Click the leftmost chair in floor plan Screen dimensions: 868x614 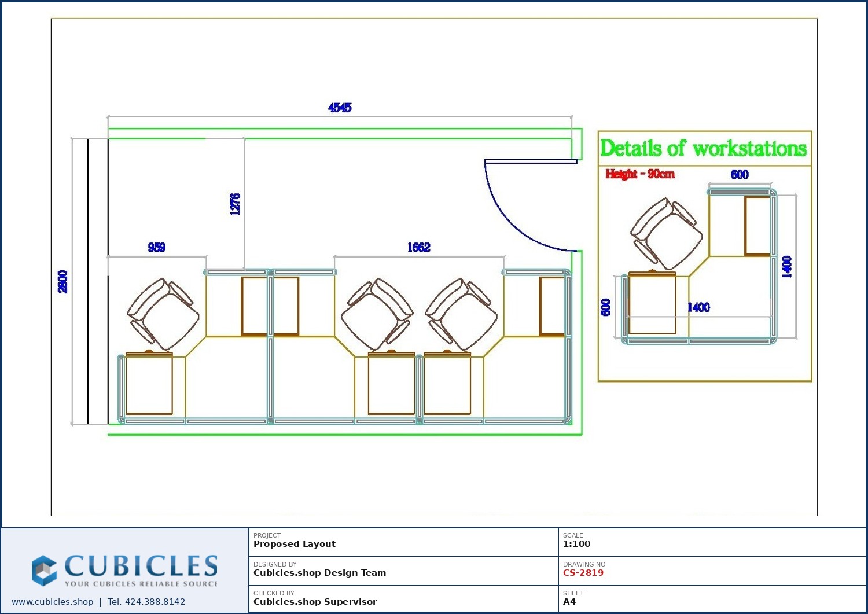pyautogui.click(x=163, y=314)
